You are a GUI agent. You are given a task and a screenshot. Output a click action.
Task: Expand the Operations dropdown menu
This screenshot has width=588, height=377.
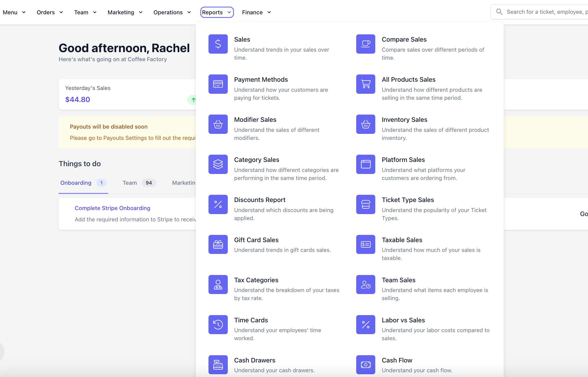(x=172, y=12)
